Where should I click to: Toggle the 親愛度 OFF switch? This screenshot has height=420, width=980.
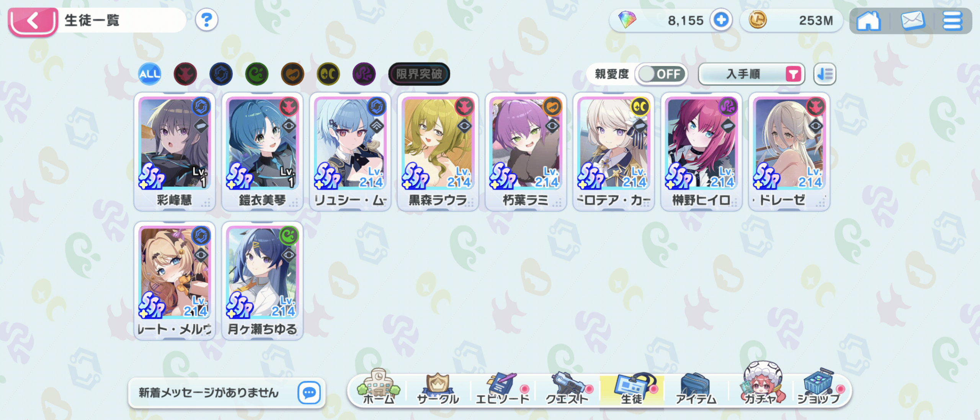[x=661, y=74]
